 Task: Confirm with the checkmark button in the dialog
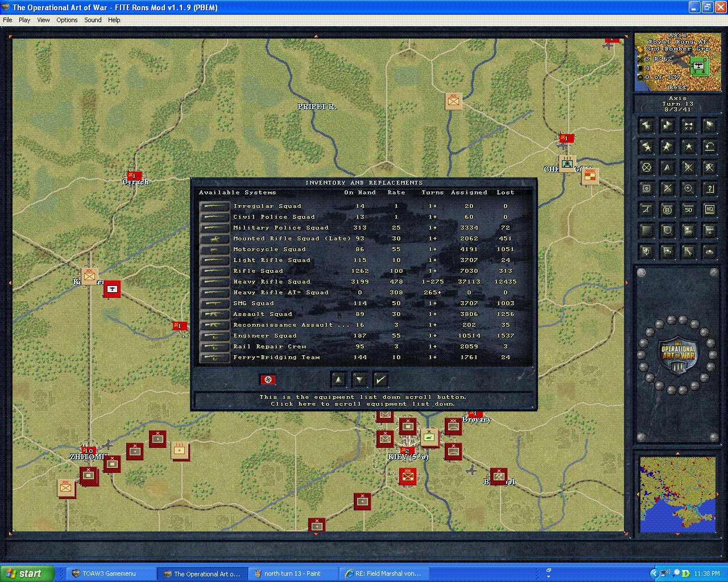(x=380, y=379)
